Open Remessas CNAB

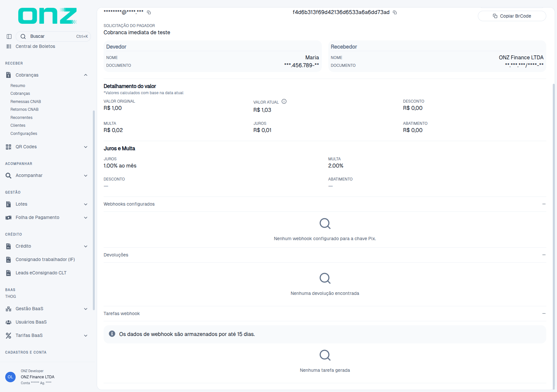pyautogui.click(x=26, y=102)
